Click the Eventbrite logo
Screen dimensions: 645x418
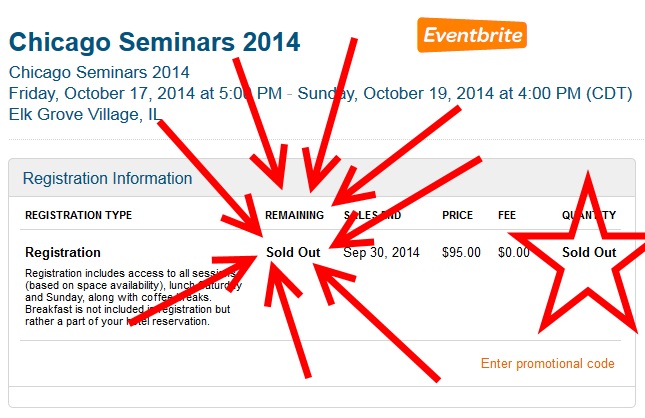click(x=471, y=35)
